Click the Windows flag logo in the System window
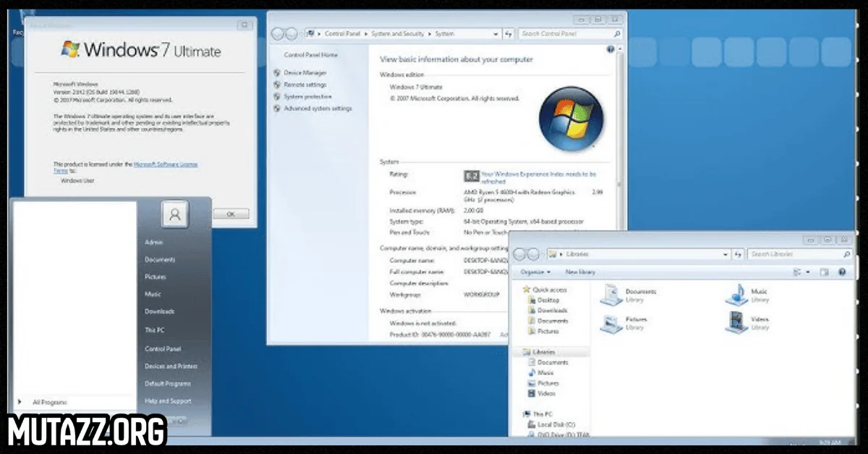 tap(571, 119)
